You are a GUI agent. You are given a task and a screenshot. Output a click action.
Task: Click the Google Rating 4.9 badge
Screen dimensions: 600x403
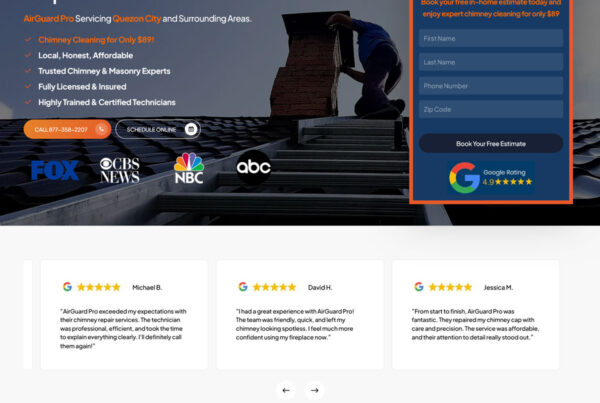(x=490, y=177)
